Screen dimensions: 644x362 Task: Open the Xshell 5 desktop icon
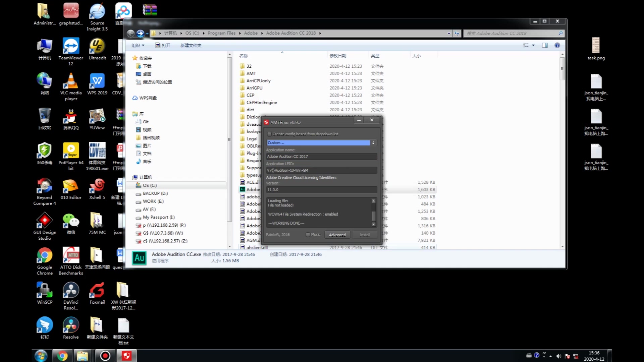(x=97, y=189)
